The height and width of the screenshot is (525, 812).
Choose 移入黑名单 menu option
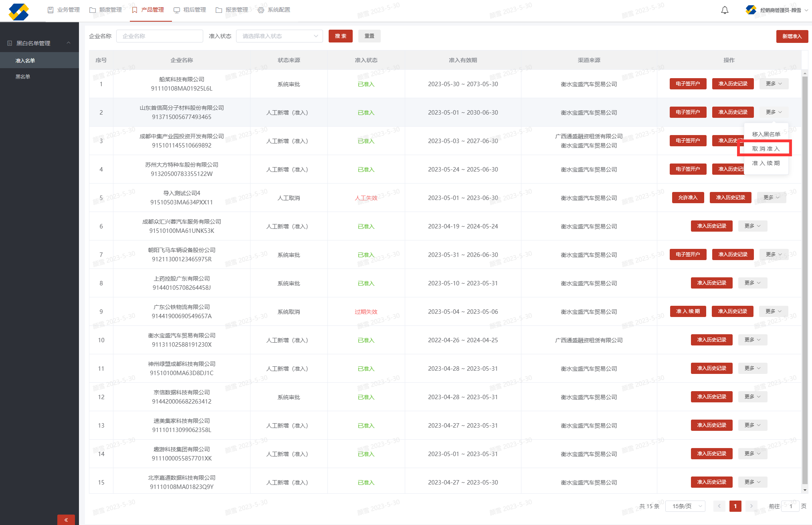click(x=766, y=134)
